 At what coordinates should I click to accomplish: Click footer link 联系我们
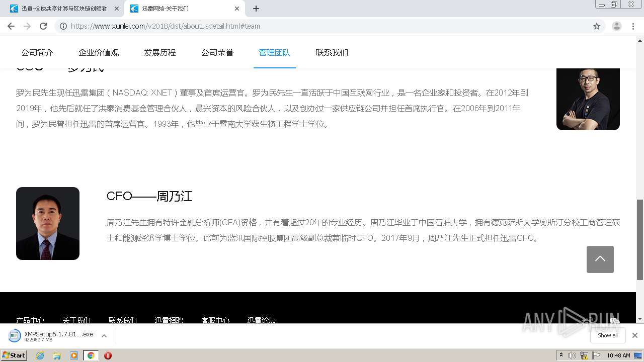coord(123,320)
